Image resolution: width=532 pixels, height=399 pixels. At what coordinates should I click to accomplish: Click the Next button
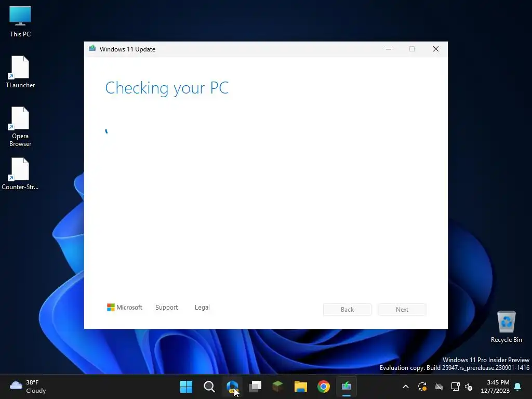pyautogui.click(x=402, y=310)
